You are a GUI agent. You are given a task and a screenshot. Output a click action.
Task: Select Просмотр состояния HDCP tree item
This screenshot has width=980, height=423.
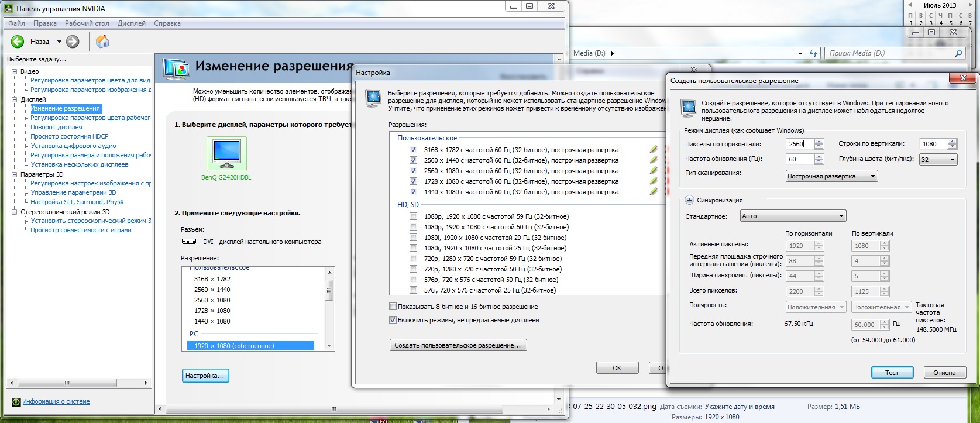[70, 136]
